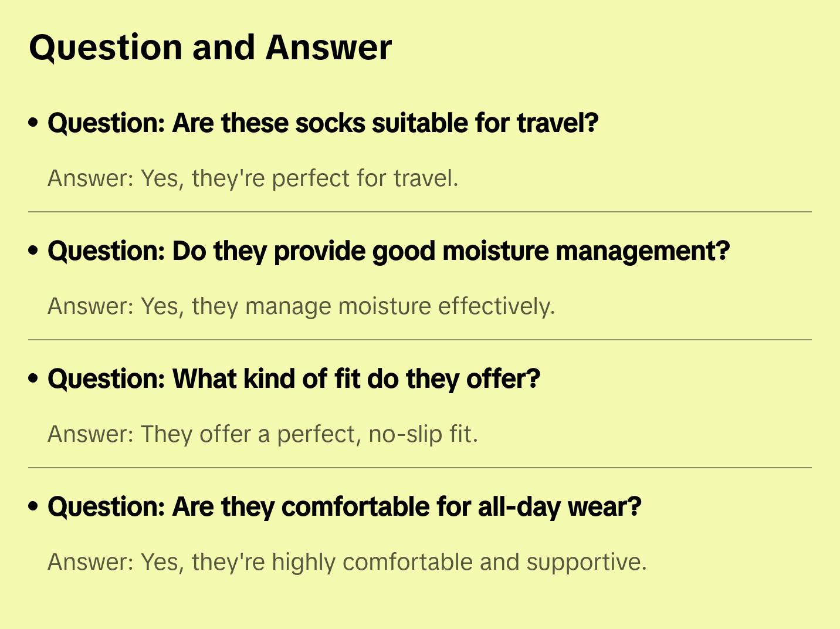Click the text "Yes, they're highly comfortable and supportive."
The width and height of the screenshot is (840, 629).
394,562
